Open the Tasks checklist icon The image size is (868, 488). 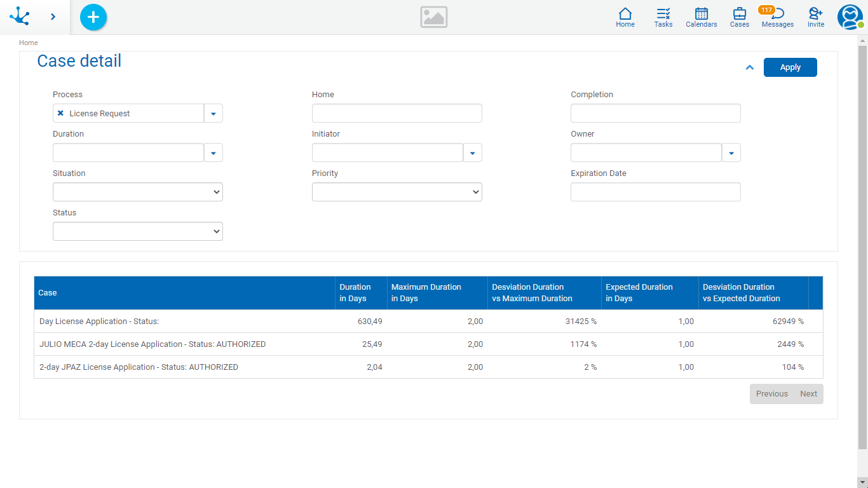click(663, 17)
